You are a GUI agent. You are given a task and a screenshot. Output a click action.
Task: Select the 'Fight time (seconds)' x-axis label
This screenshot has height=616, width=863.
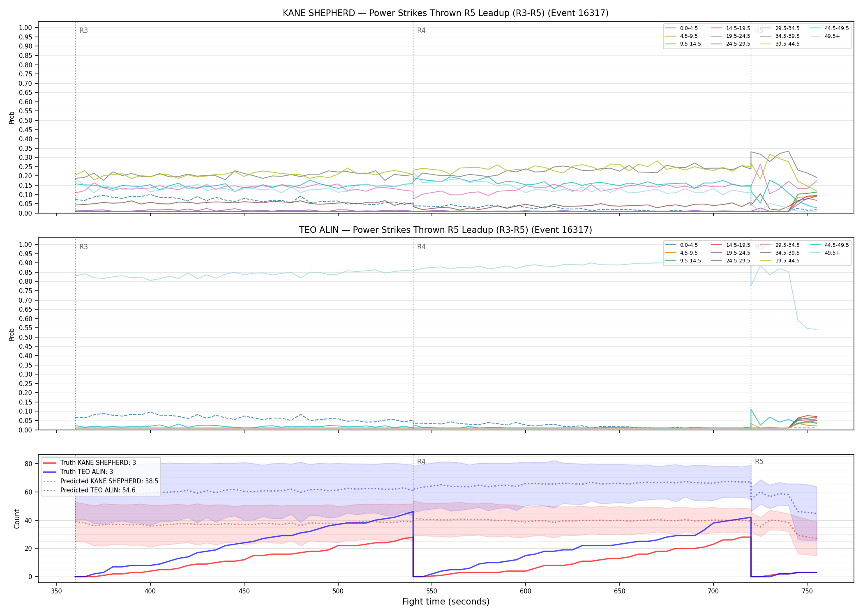click(x=446, y=602)
